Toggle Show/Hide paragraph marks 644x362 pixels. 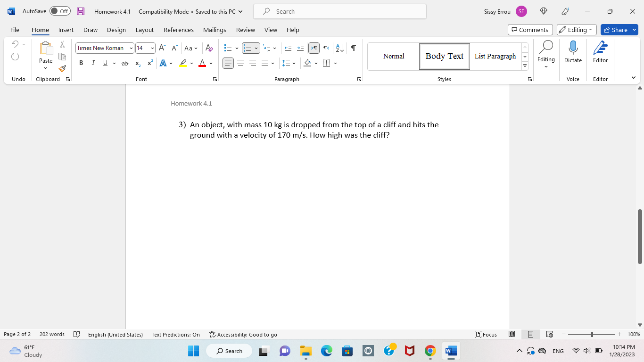click(x=353, y=48)
